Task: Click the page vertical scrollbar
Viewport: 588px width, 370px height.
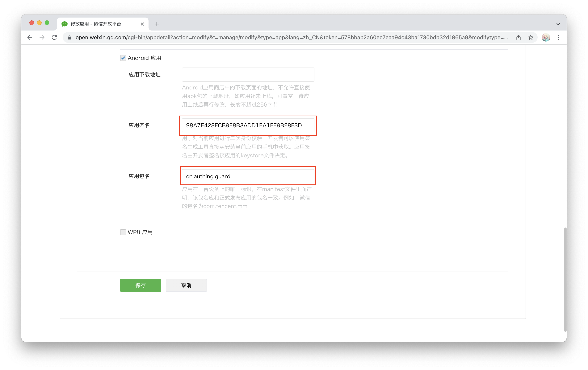Action: (x=565, y=279)
